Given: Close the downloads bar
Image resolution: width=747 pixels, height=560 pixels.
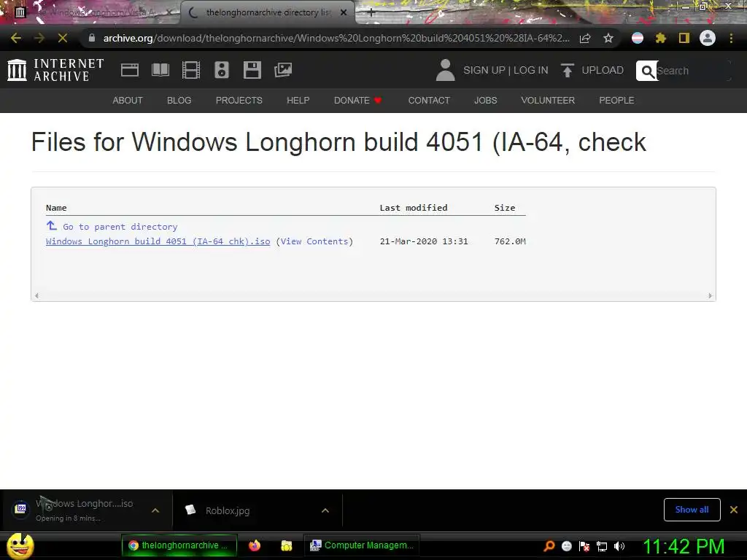Looking at the screenshot, I should pyautogui.click(x=734, y=510).
